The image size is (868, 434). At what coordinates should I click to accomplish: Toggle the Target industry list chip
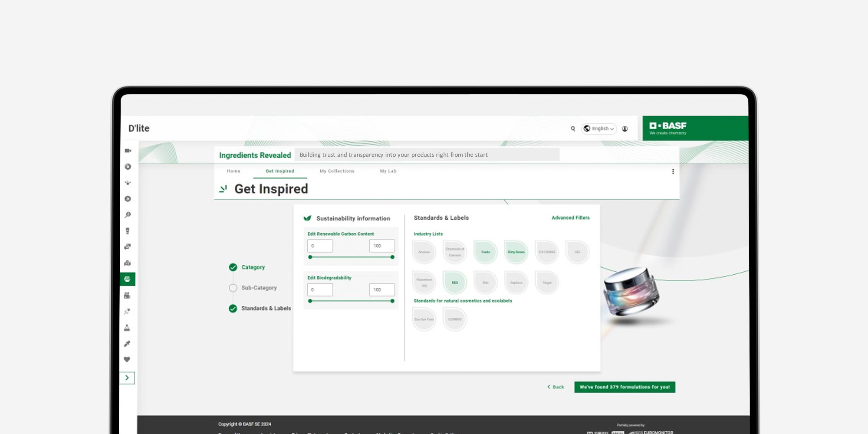(547, 283)
